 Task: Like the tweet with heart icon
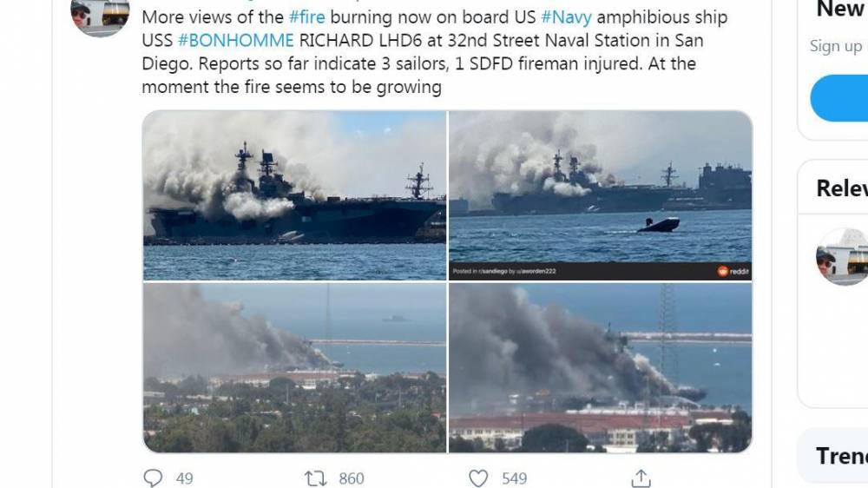478,478
